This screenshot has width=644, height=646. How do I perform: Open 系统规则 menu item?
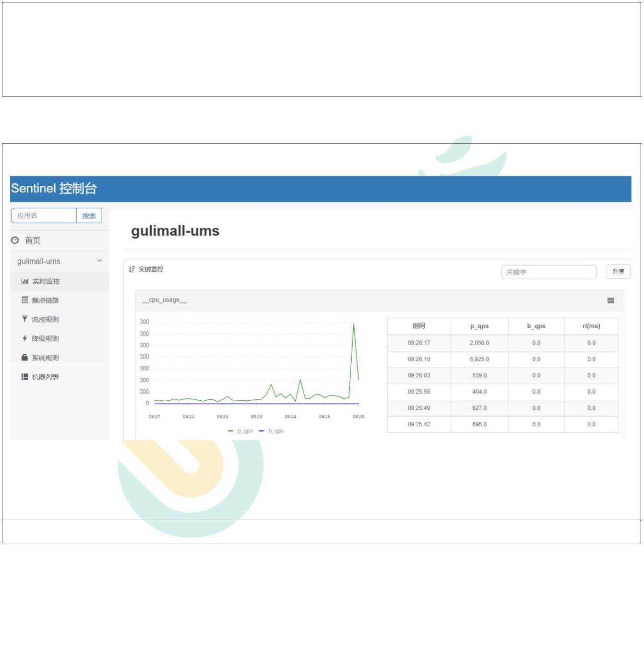(45, 358)
